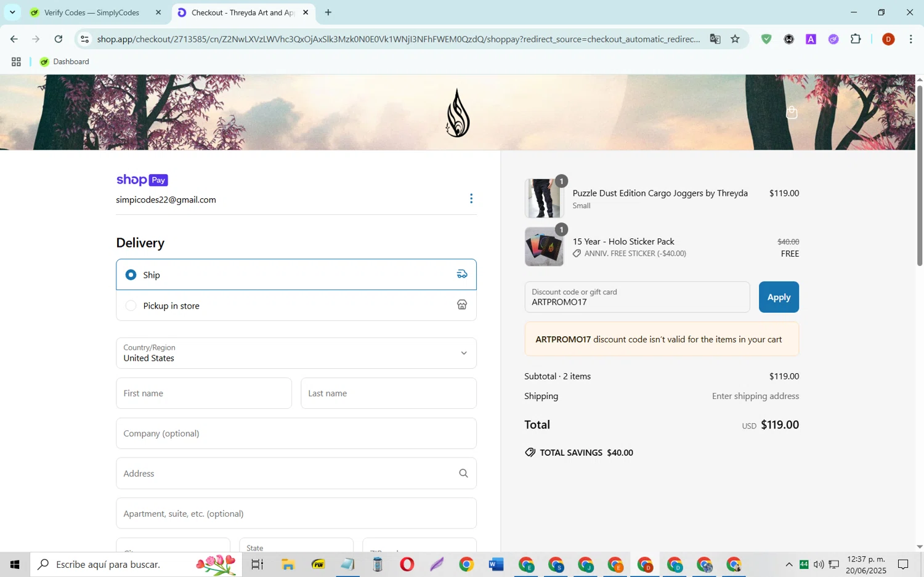Open the volume control in tray
This screenshot has width=924, height=577.
tap(819, 564)
